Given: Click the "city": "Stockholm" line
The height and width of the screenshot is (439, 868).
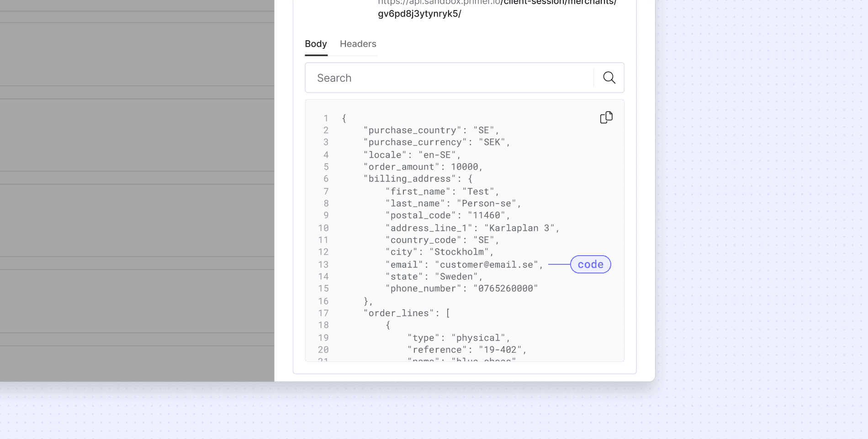Looking at the screenshot, I should pos(439,252).
